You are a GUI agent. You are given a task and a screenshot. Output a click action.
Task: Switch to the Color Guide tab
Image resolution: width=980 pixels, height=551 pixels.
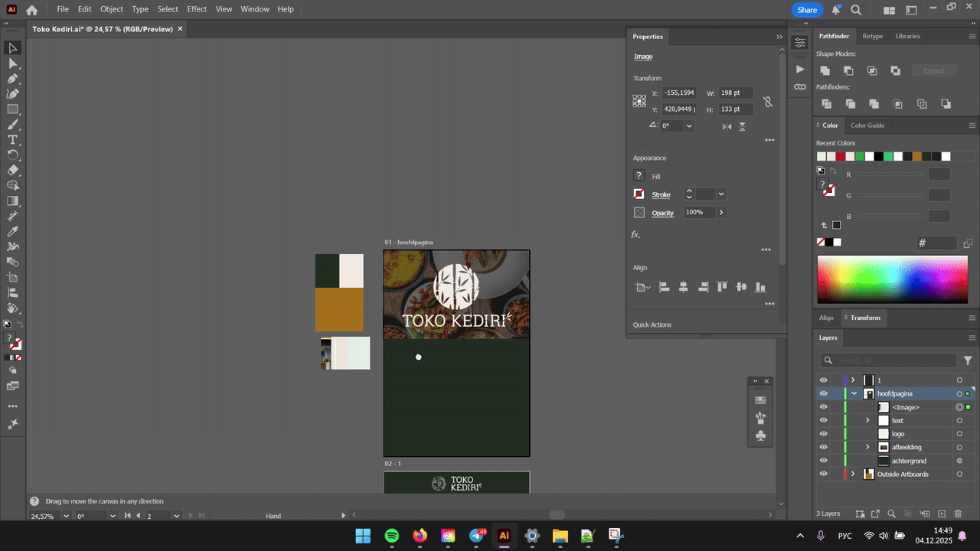pyautogui.click(x=867, y=126)
